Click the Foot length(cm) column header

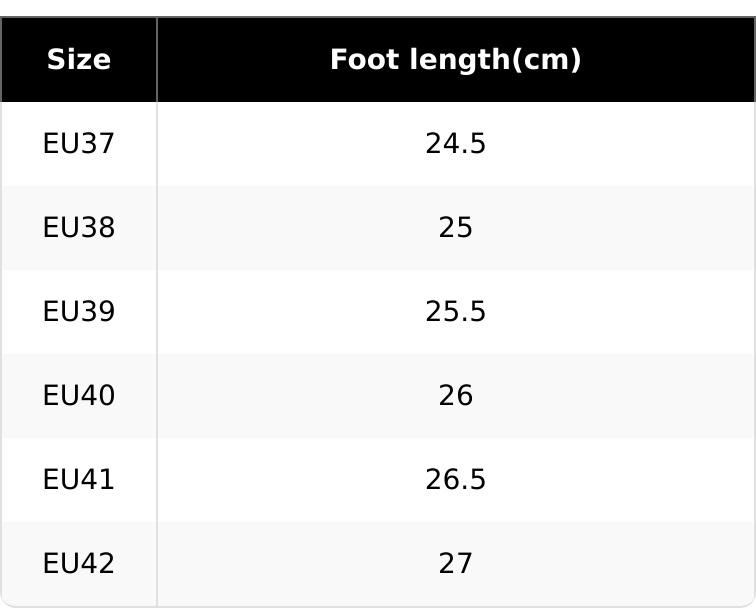pos(455,60)
